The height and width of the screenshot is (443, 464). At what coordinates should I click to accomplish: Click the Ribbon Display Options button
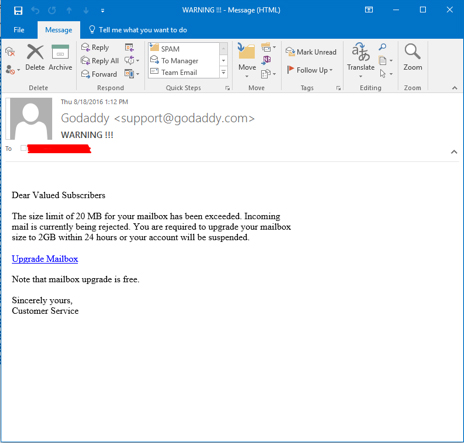click(x=369, y=10)
